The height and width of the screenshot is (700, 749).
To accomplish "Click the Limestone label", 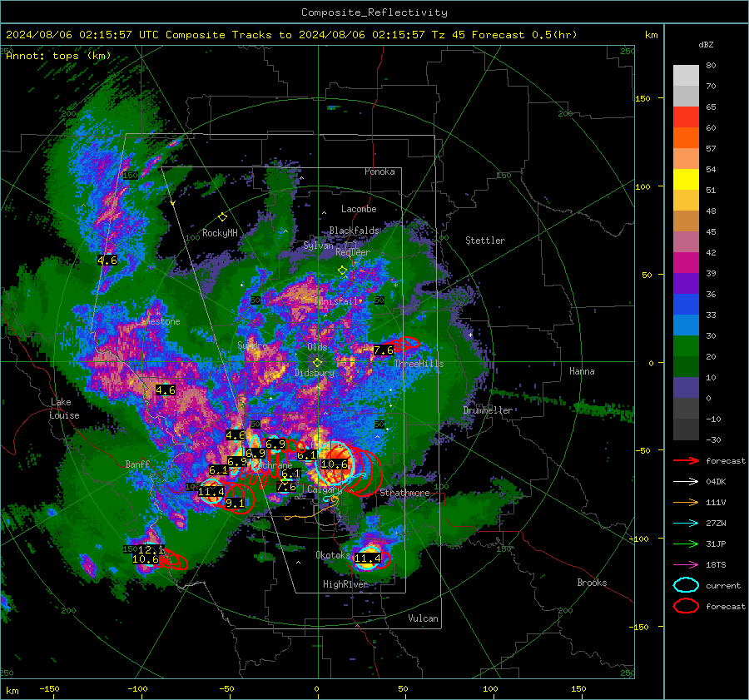I will click(157, 321).
